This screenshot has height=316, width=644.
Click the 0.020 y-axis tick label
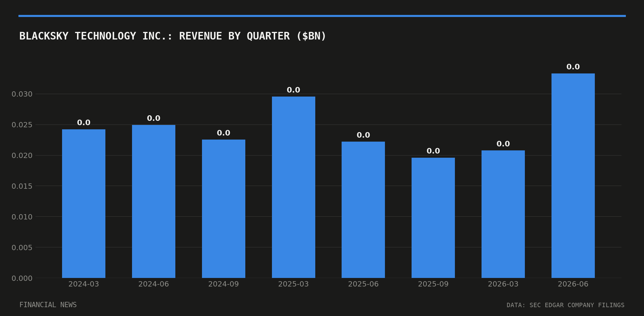22,156
